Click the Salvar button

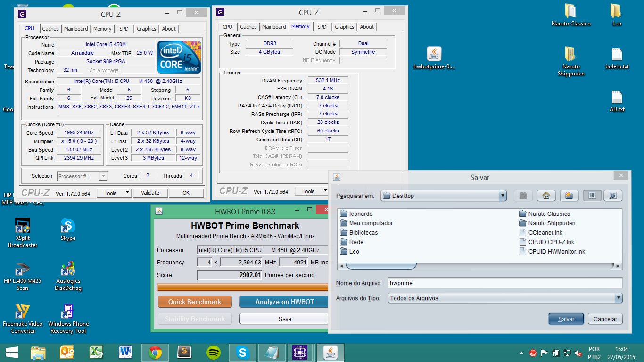click(566, 319)
